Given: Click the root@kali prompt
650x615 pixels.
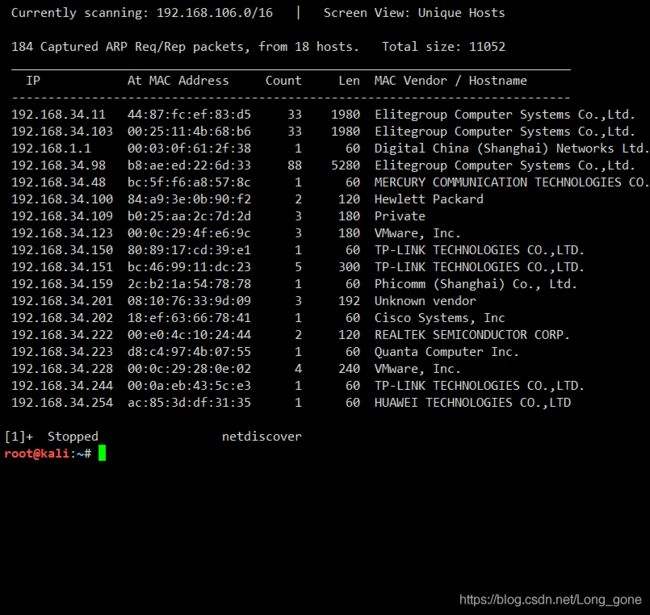Looking at the screenshot, I should 48,453.
